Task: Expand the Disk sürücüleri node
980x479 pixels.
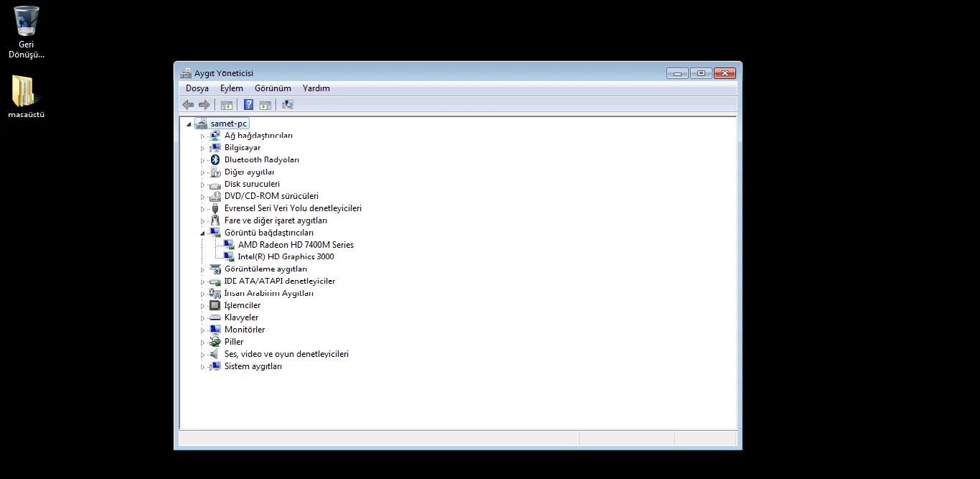Action: (202, 185)
